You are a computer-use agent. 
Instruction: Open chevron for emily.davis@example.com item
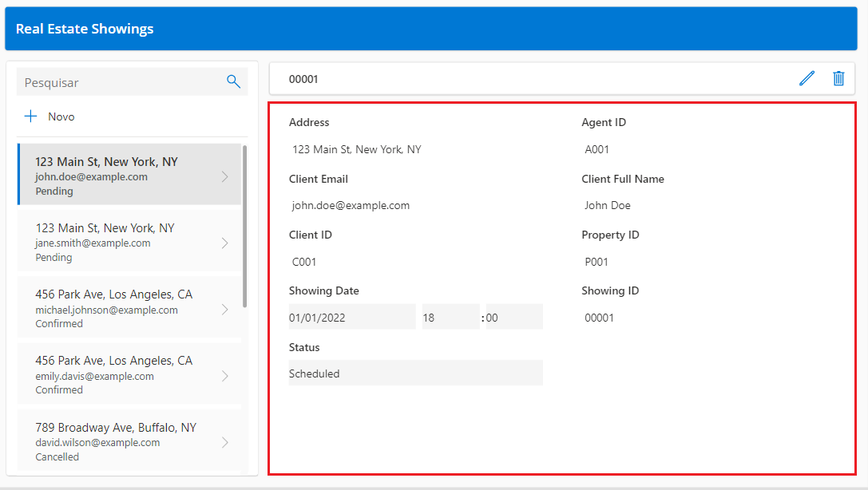pyautogui.click(x=224, y=376)
